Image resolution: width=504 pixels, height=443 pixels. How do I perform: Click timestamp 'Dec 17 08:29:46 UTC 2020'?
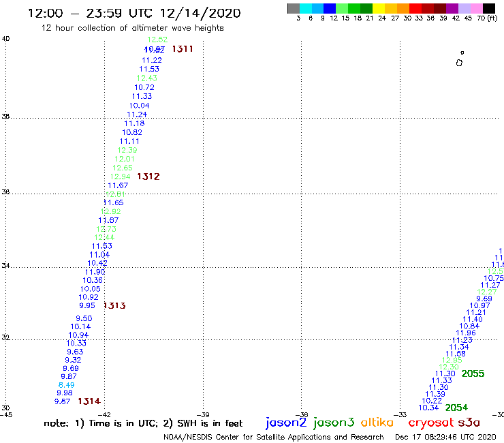(445, 437)
